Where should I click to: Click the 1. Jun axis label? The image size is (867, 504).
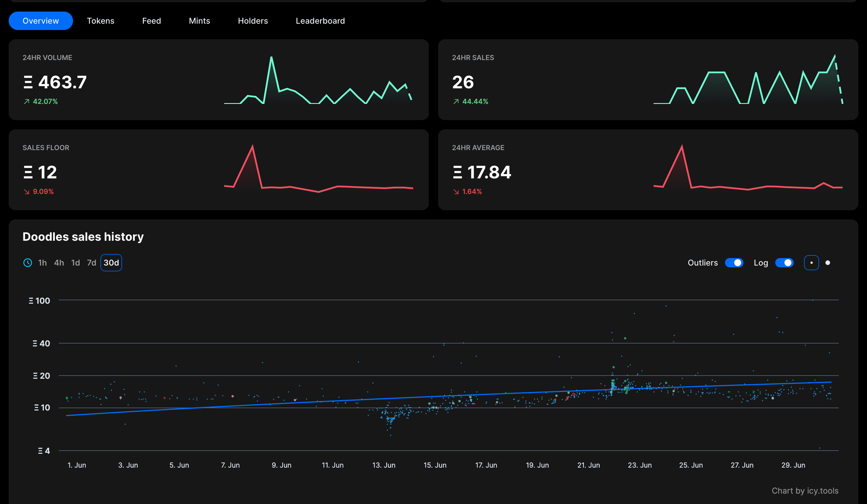(77, 465)
